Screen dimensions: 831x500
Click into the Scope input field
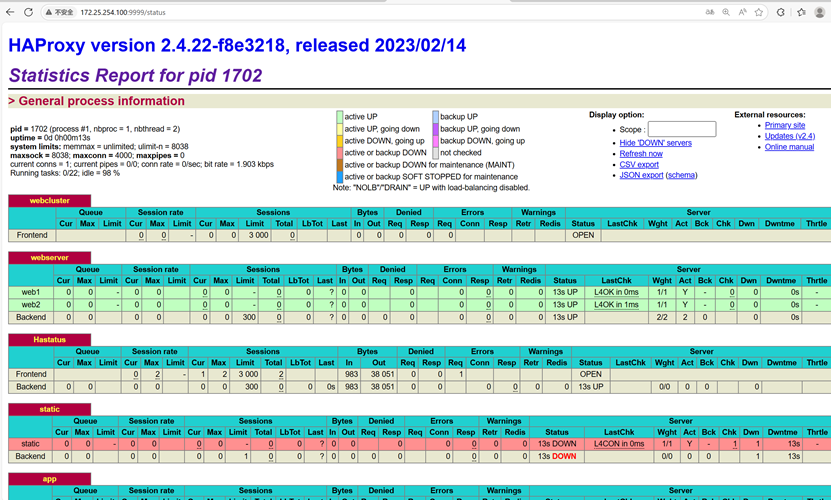point(682,129)
